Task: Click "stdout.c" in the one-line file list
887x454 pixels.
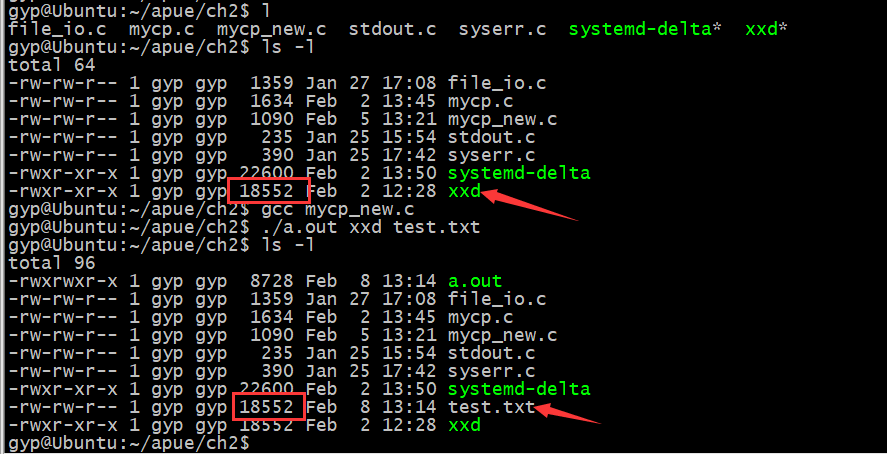Action: (393, 29)
